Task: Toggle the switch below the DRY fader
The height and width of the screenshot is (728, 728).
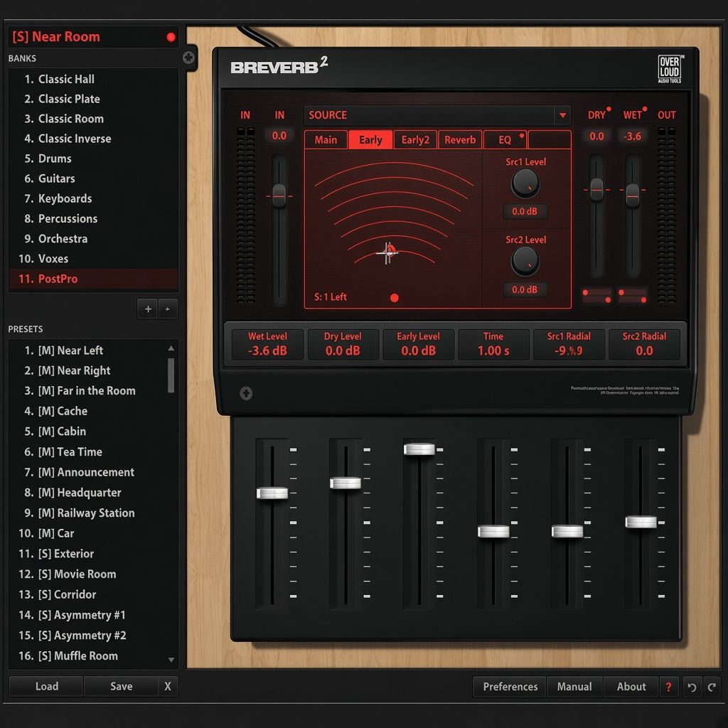Action: 597,296
